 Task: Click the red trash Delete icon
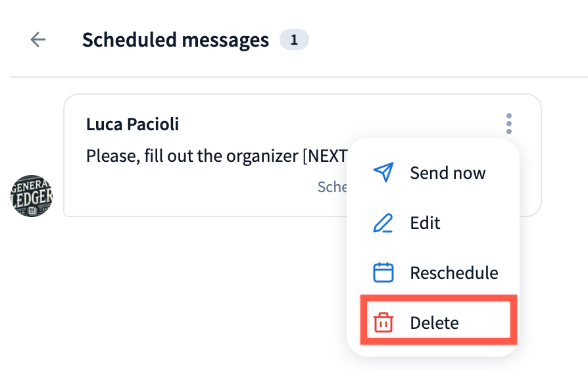tap(383, 322)
